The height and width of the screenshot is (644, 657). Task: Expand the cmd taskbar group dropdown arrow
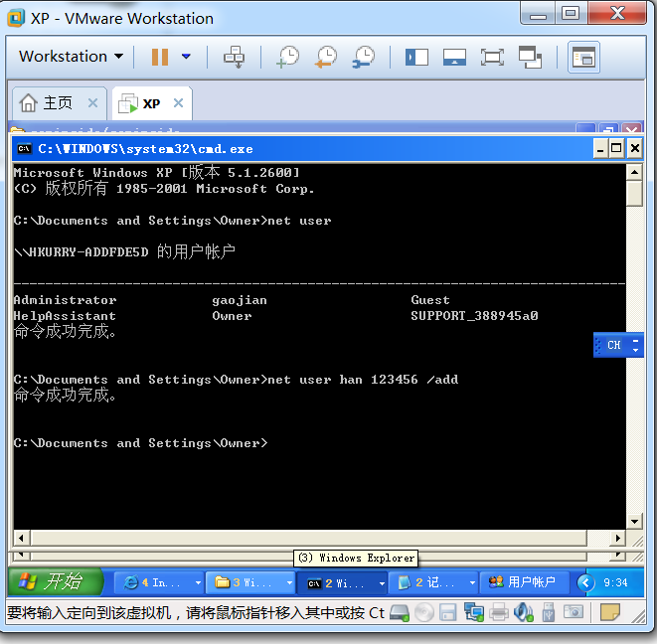pos(382,583)
